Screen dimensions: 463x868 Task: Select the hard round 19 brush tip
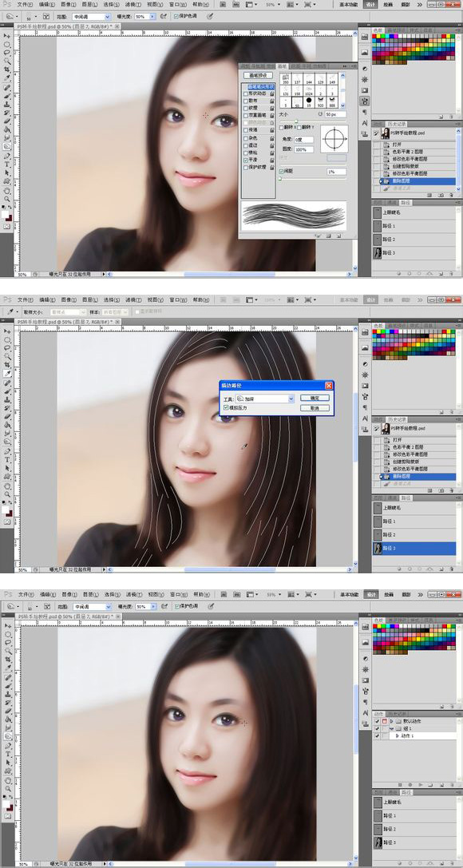tap(309, 102)
